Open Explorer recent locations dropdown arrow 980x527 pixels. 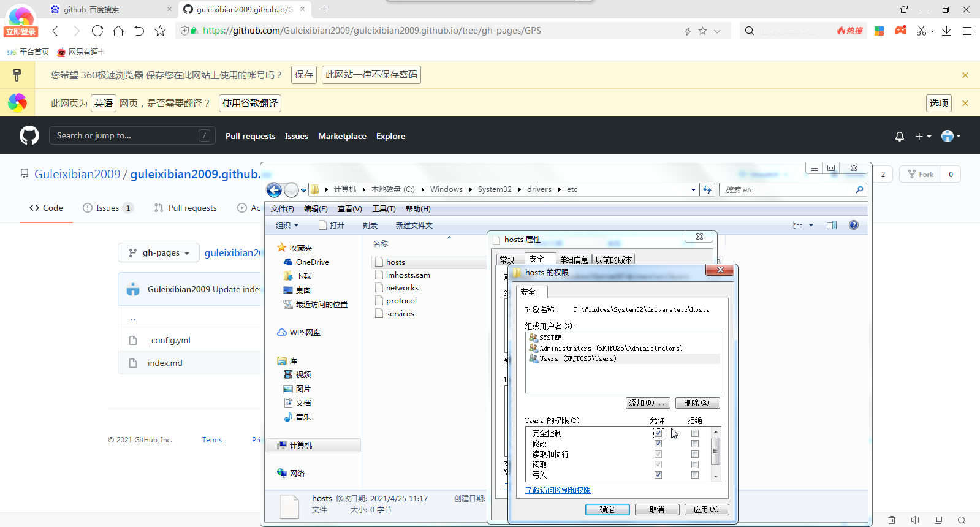(303, 191)
